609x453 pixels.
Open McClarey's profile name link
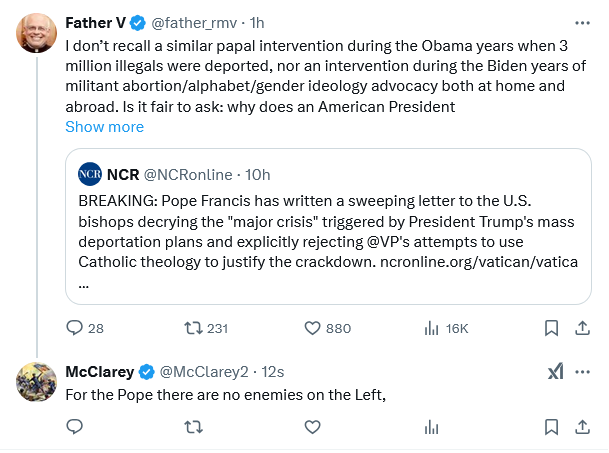[x=99, y=372]
